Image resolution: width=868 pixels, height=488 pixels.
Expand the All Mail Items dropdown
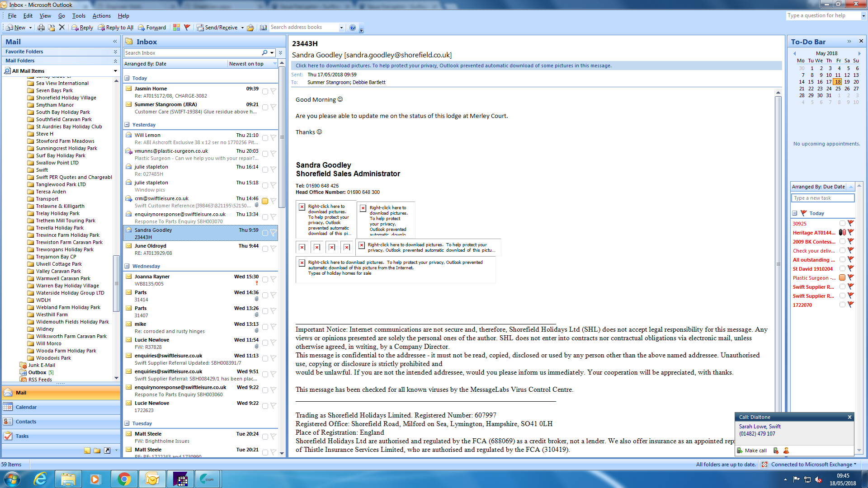(115, 71)
